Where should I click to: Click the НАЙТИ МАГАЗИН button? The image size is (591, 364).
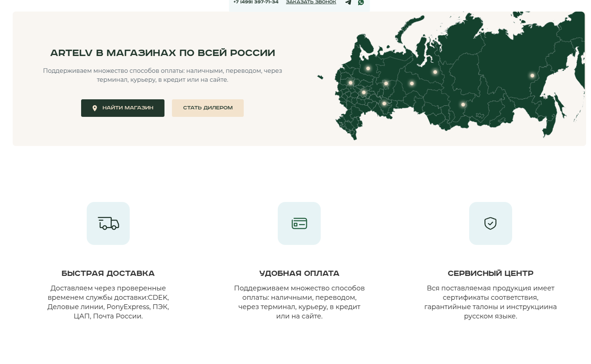tap(123, 108)
